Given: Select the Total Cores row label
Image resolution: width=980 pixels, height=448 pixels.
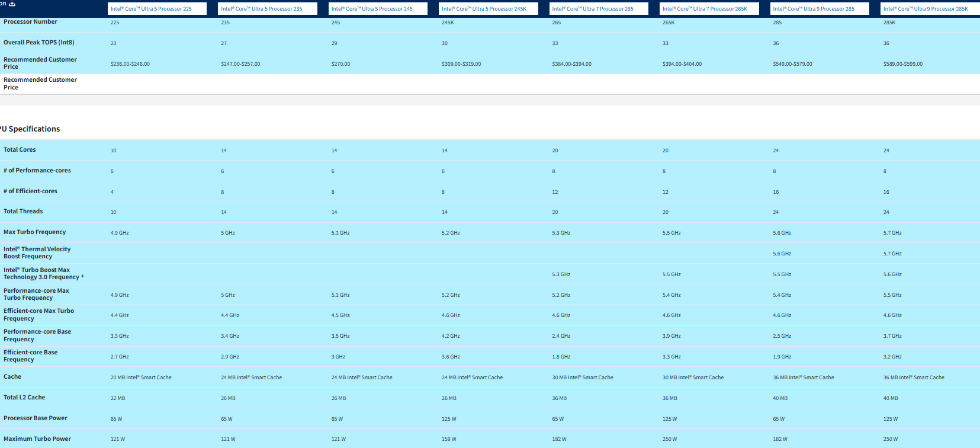Looking at the screenshot, I should pos(20,150).
